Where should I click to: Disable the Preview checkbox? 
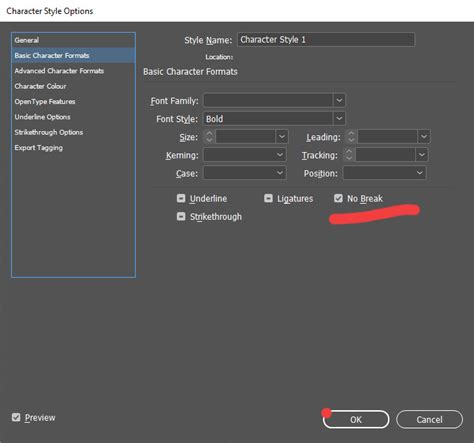16,417
